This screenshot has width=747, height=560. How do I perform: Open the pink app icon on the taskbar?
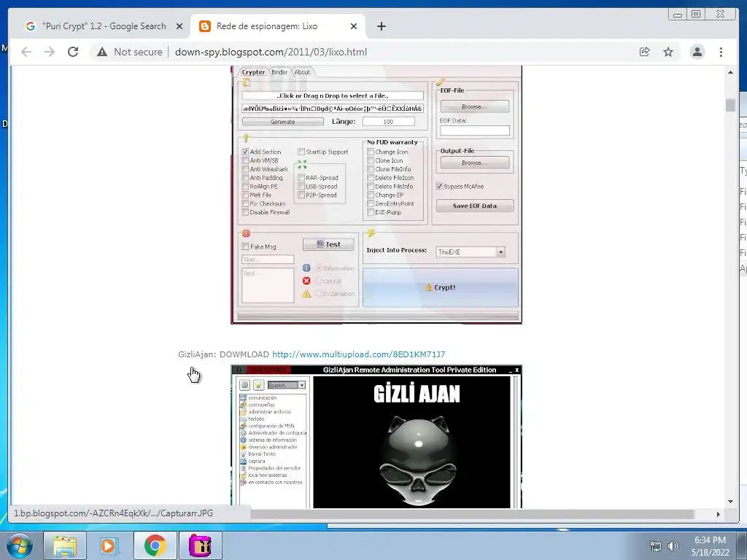point(200,545)
